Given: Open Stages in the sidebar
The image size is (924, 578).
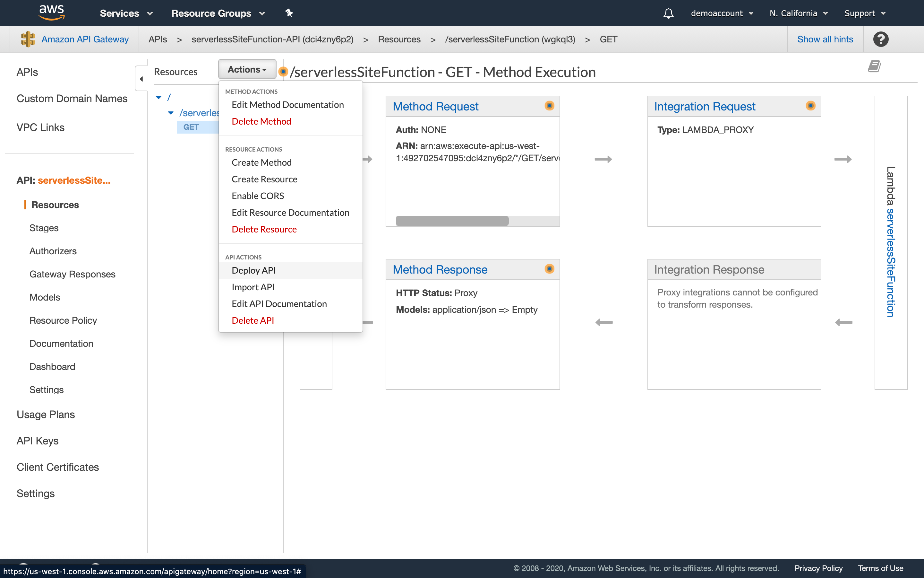Looking at the screenshot, I should [x=44, y=228].
